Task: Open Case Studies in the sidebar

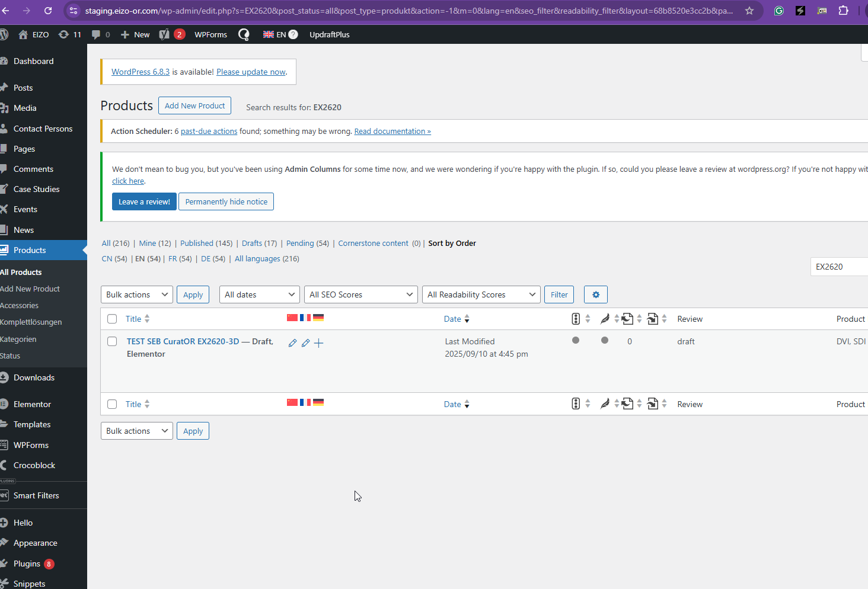Action: click(x=36, y=189)
